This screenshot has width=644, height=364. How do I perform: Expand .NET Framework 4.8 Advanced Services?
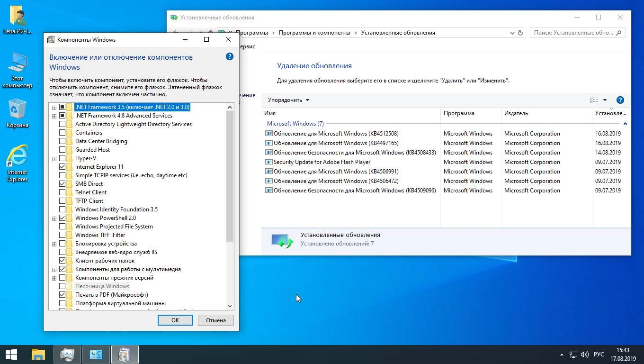tap(54, 116)
